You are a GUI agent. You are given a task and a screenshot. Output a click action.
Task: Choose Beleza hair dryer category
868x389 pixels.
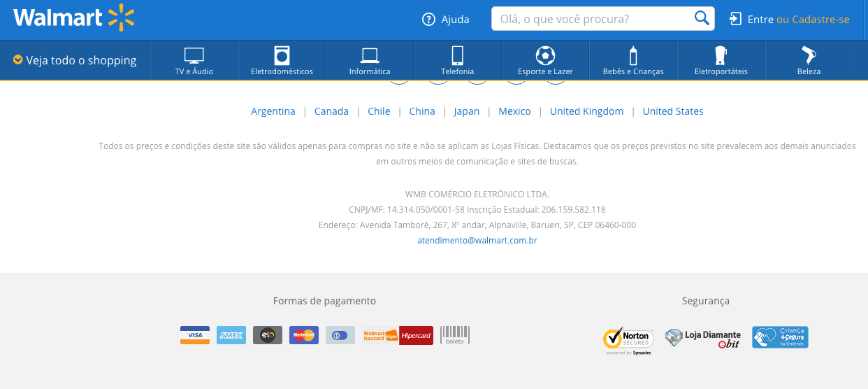click(809, 61)
